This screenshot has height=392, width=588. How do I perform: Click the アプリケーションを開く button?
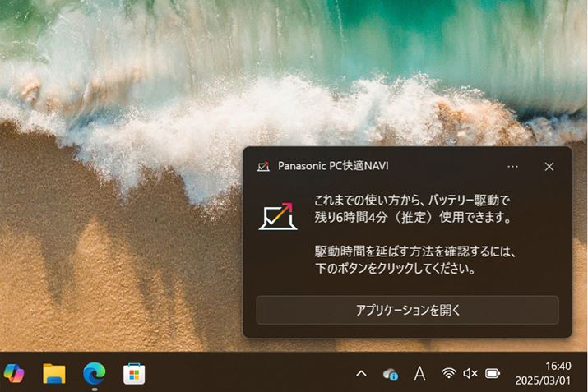[x=407, y=311]
